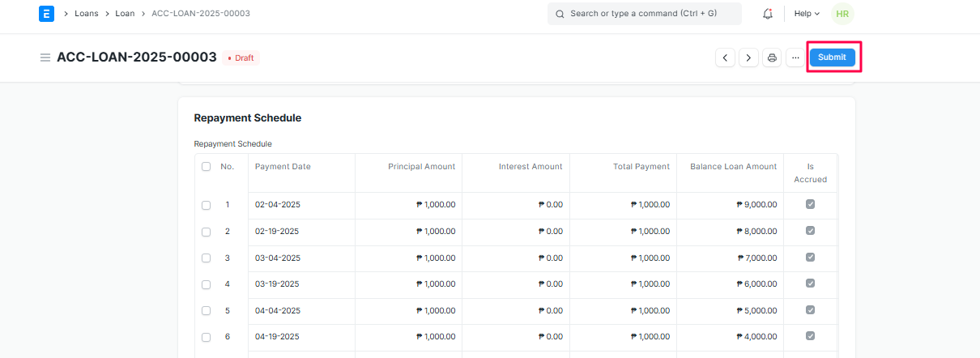Click balance amount 6,000.00
Screen dimensions: 980x358
(756, 284)
